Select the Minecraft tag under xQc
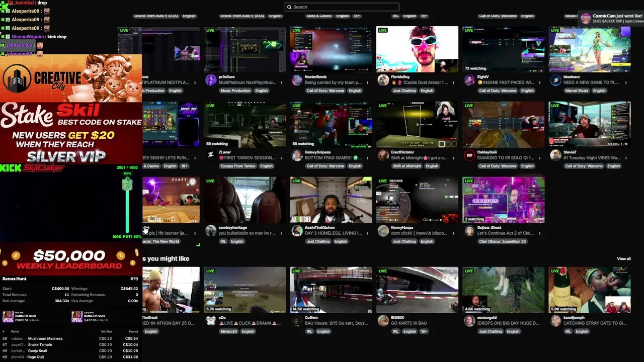This screenshot has width=644, height=362. pyautogui.click(x=228, y=331)
